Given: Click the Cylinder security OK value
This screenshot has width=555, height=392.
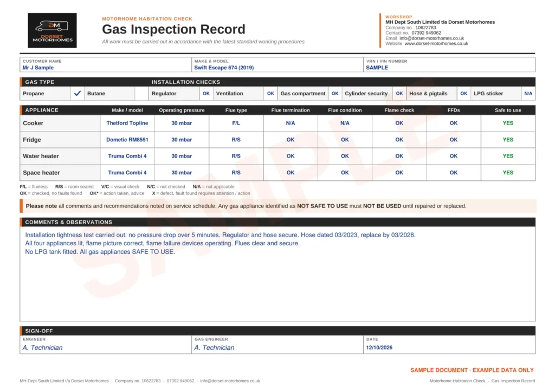Looking at the screenshot, I should click(x=399, y=93).
